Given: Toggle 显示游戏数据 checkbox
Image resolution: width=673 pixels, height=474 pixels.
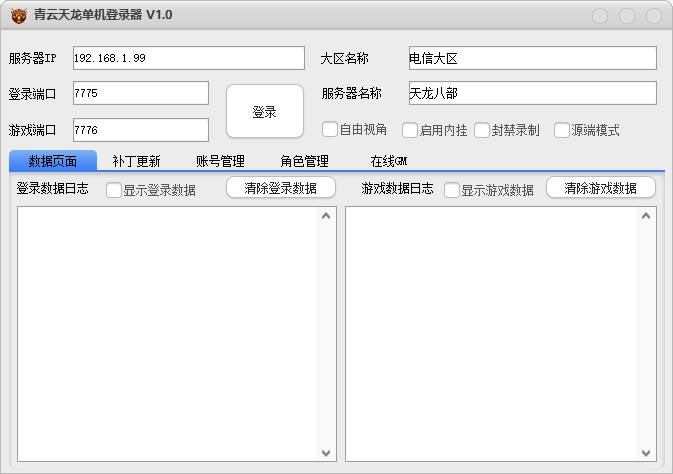Looking at the screenshot, I should point(452,190).
